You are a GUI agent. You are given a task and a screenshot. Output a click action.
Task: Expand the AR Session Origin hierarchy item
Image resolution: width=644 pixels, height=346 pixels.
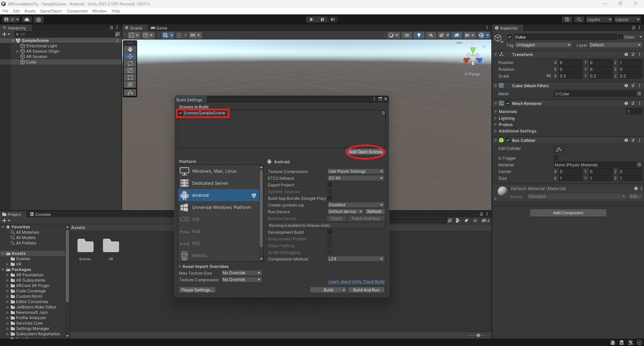(18, 51)
